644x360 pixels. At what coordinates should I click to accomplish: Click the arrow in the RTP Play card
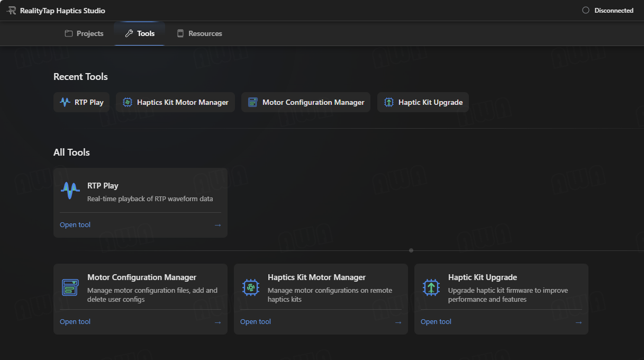click(x=217, y=225)
